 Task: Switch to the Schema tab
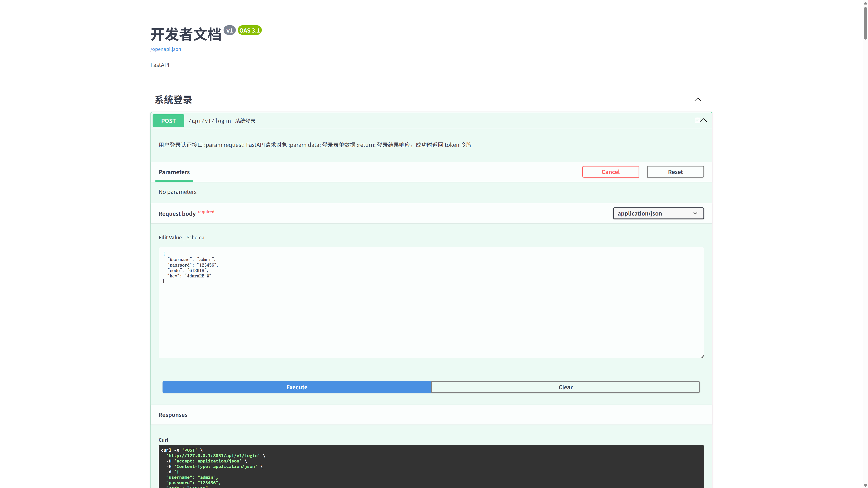pyautogui.click(x=196, y=237)
